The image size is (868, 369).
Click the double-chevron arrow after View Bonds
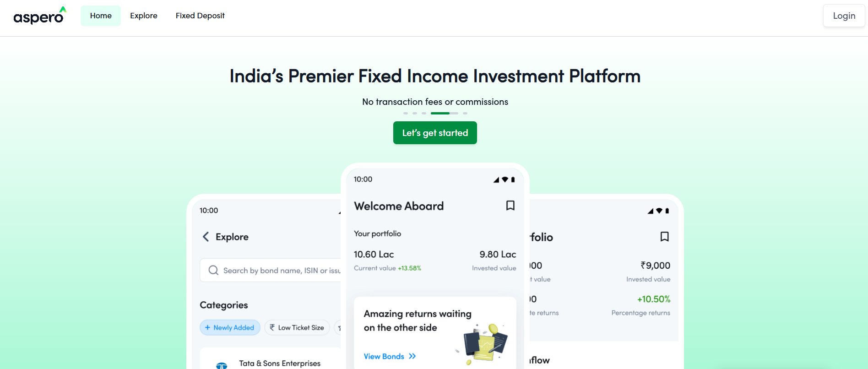click(x=412, y=356)
